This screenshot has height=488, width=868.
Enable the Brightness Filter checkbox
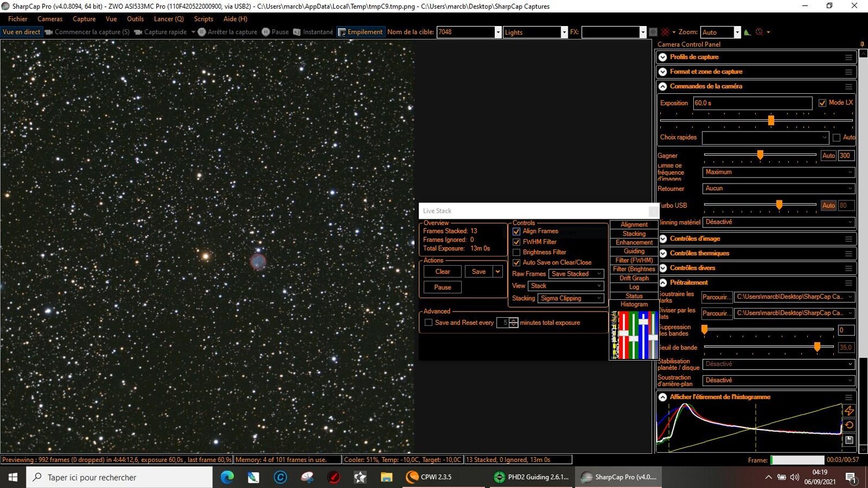(517, 252)
